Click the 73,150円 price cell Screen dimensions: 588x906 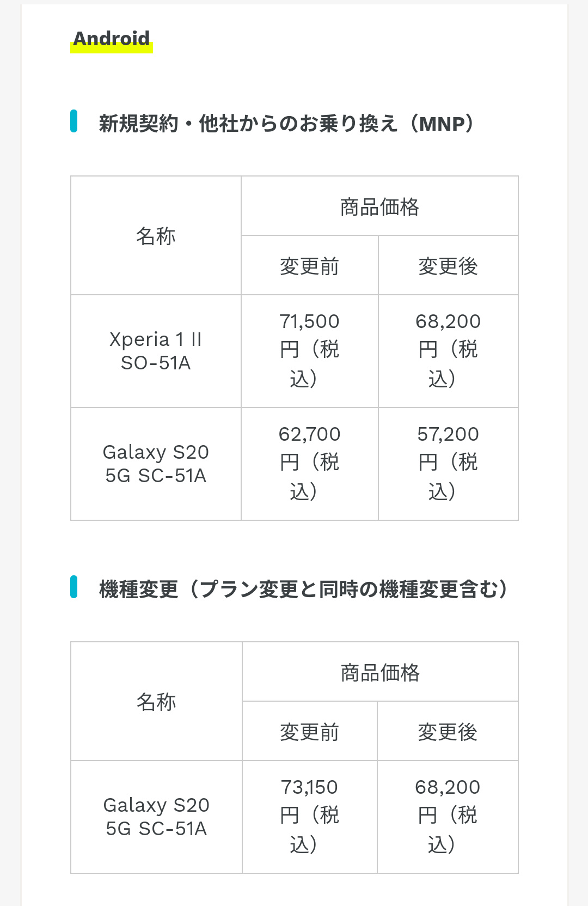tap(309, 816)
